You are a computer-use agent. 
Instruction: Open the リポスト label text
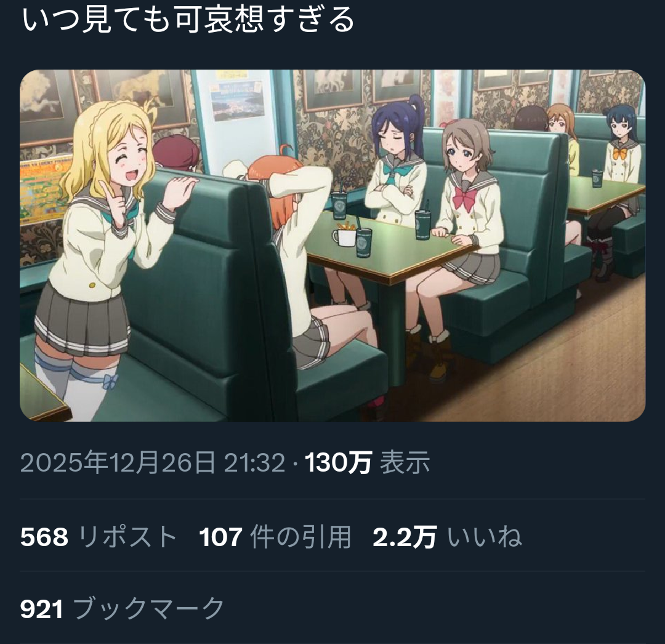coord(127,537)
